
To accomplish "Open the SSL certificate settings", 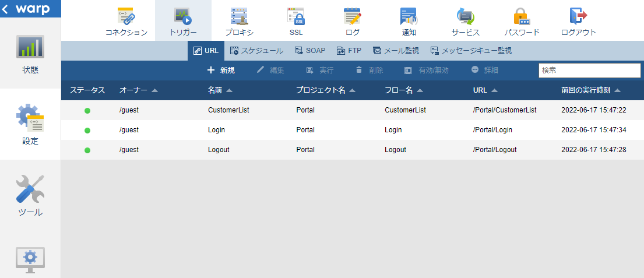I will point(295,22).
